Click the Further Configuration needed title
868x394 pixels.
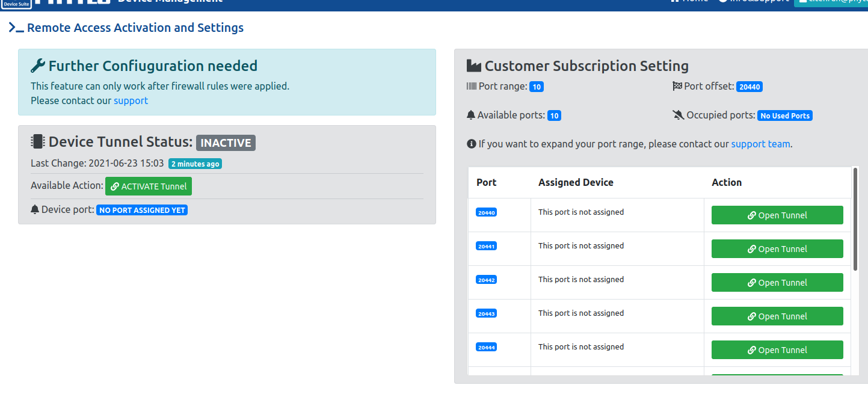(x=153, y=66)
